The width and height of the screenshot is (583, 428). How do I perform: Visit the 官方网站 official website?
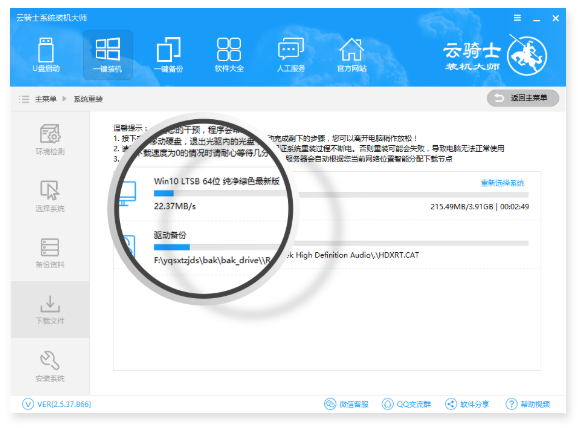point(351,55)
